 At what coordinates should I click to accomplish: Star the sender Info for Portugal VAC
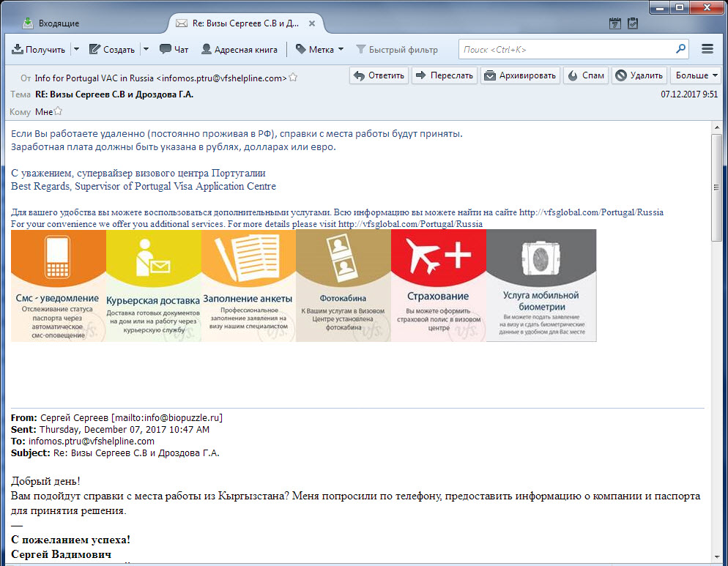(293, 78)
